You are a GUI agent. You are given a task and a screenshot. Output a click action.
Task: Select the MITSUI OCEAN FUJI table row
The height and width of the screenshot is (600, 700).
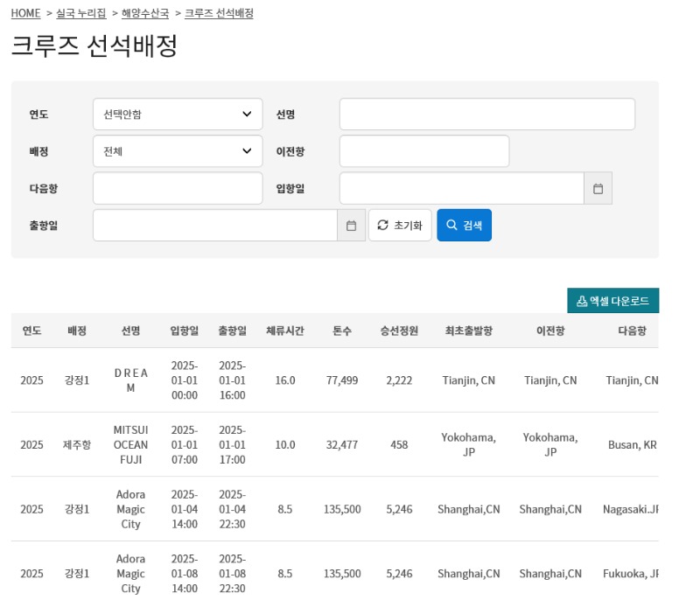(335, 445)
